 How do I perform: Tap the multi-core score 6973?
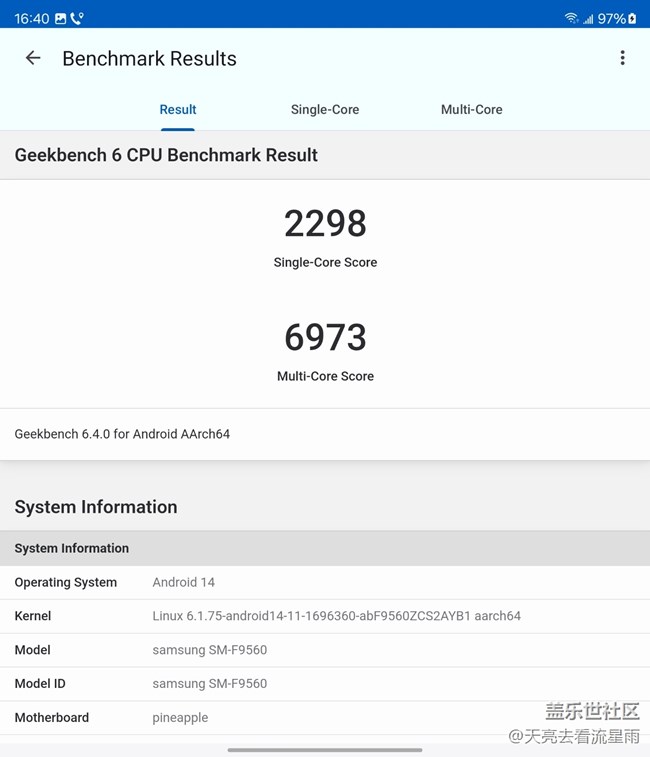(x=325, y=338)
